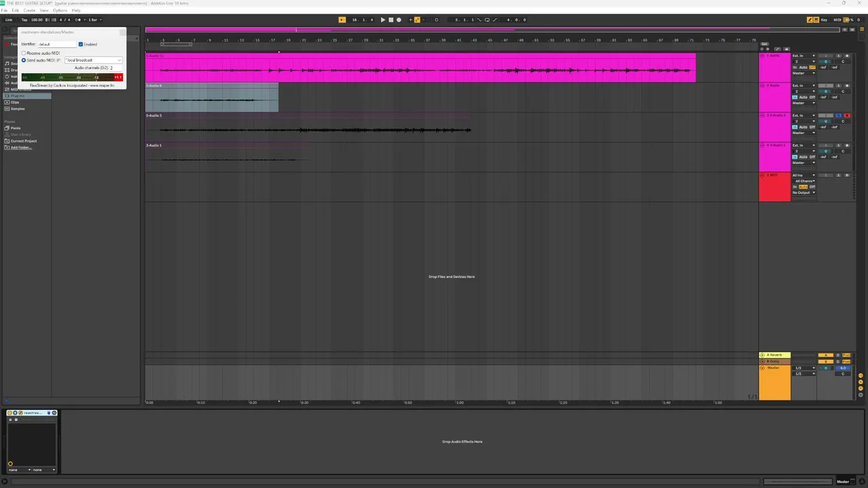
Task: Select Samples category in browser
Action: coord(18,108)
